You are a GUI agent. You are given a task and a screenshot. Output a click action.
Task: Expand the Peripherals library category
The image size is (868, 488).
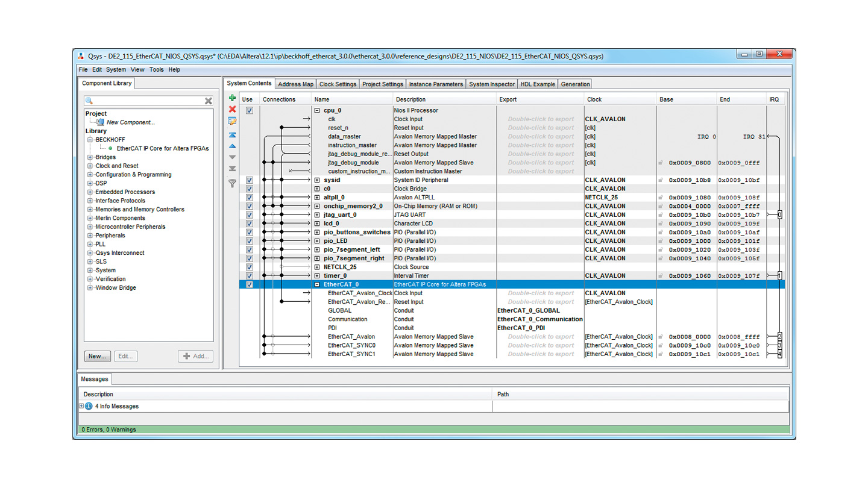point(90,236)
